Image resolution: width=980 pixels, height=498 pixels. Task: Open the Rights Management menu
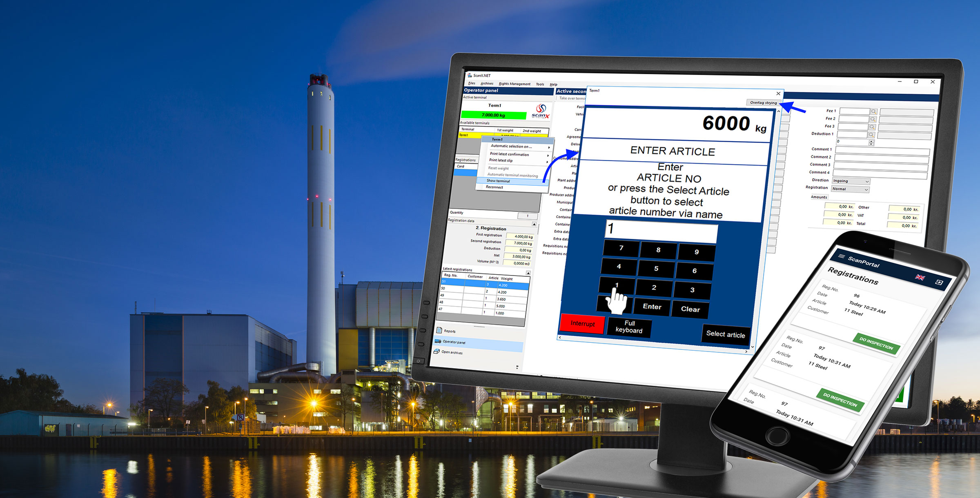(514, 84)
